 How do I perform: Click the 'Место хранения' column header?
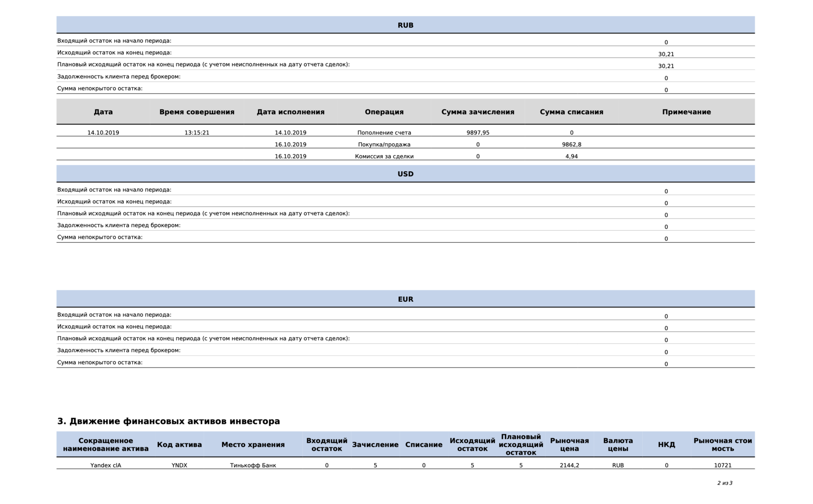point(253,445)
